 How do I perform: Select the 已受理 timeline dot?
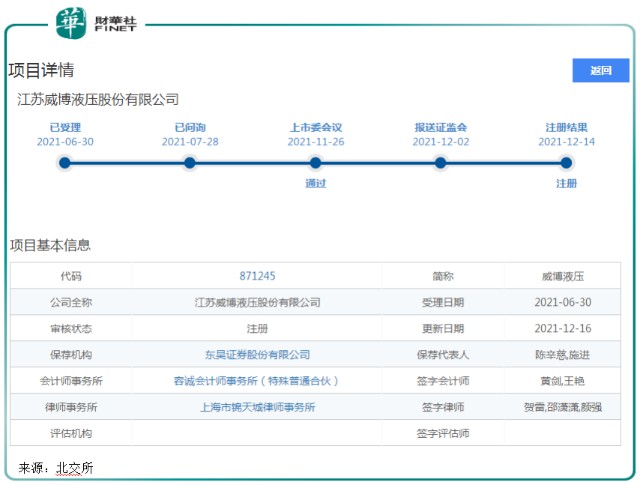tap(64, 163)
